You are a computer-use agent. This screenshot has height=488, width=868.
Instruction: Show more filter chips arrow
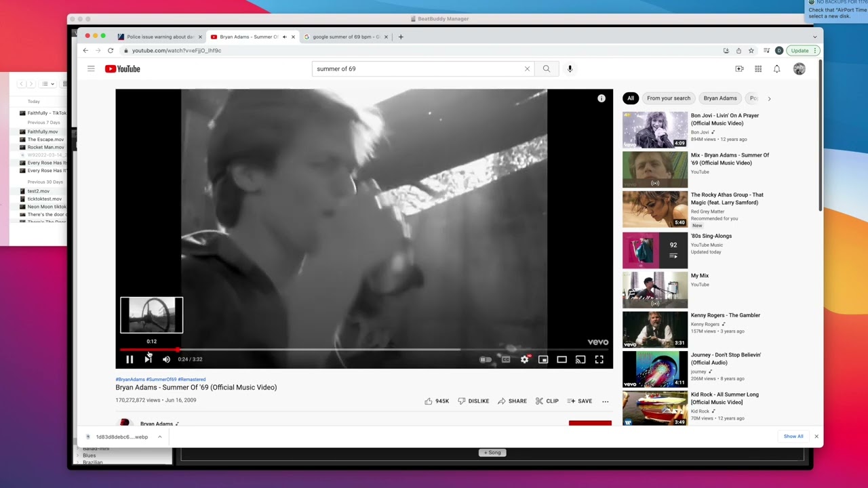click(769, 98)
